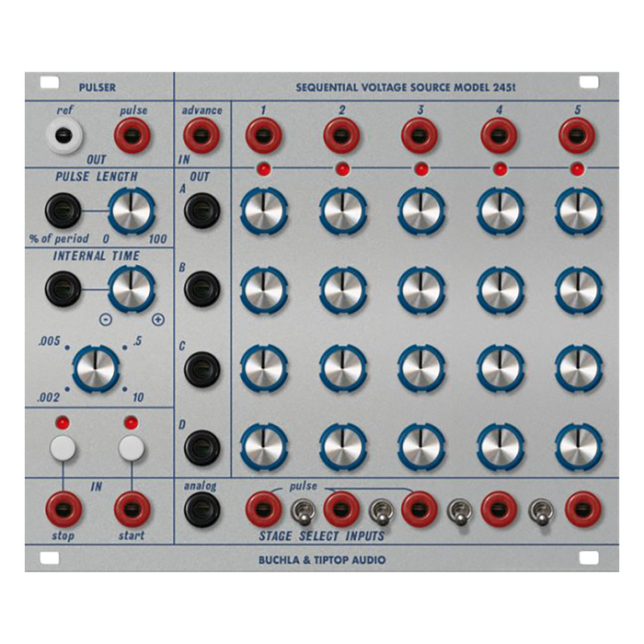Click the Internal Time black CV jack

pos(63,289)
